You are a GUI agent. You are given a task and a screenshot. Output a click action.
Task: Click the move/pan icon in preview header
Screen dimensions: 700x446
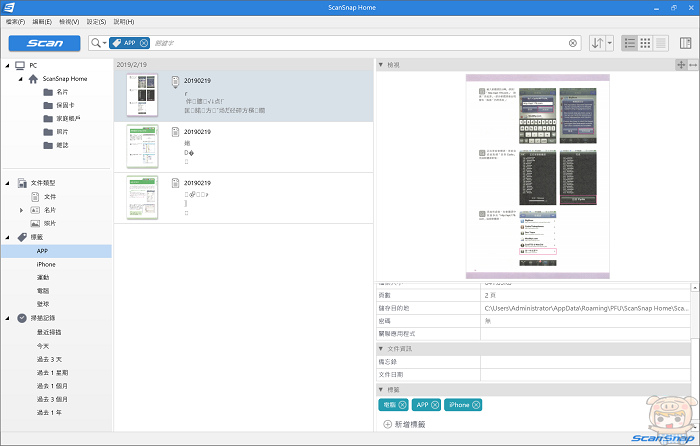pyautogui.click(x=681, y=65)
